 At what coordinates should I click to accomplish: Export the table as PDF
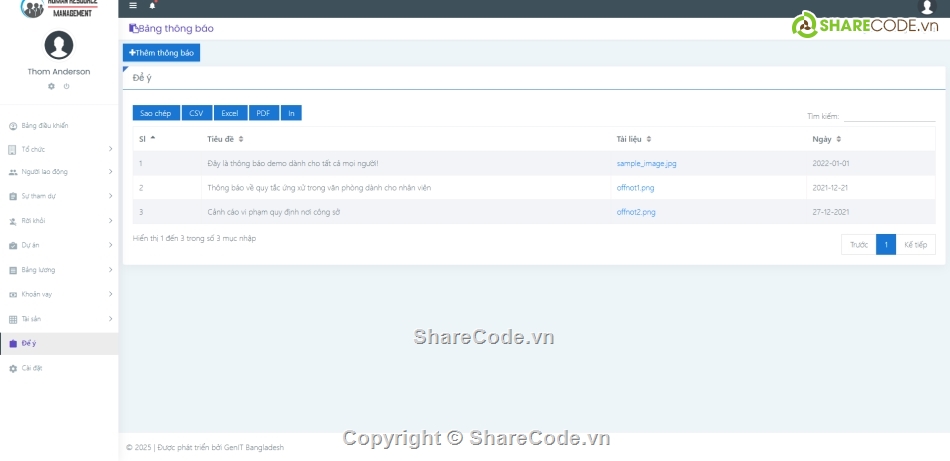click(264, 113)
